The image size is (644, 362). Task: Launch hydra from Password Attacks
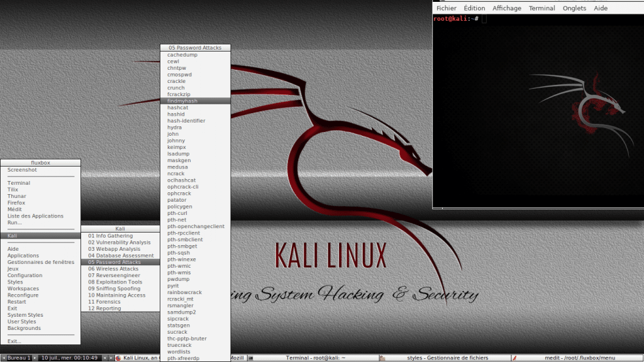click(195, 127)
